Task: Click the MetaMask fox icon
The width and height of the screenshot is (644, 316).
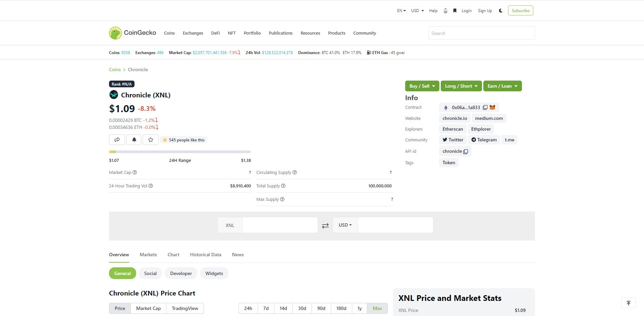Action: pos(492,107)
